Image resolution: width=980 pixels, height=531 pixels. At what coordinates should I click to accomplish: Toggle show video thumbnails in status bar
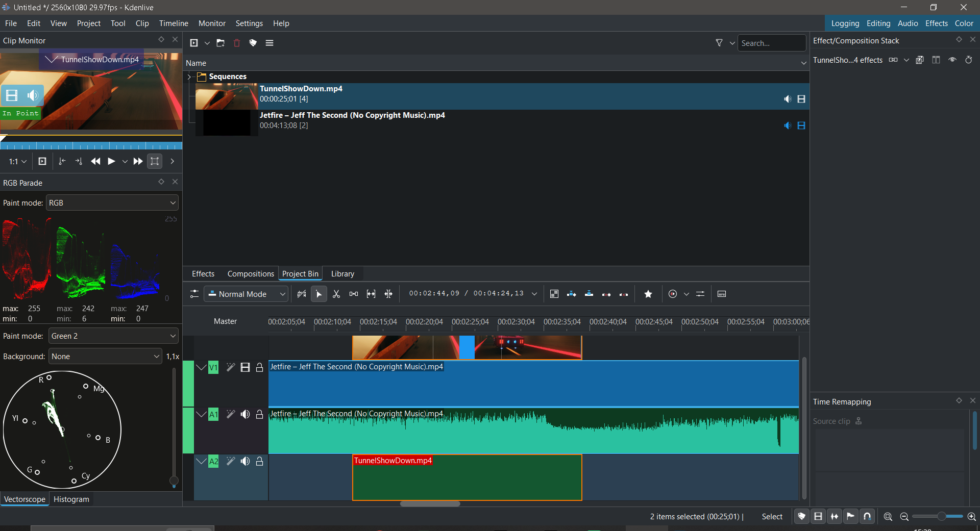[x=818, y=517]
